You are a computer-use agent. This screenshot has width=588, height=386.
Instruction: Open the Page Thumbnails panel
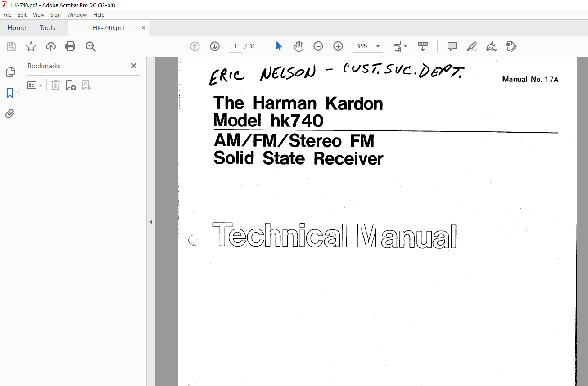pos(10,72)
